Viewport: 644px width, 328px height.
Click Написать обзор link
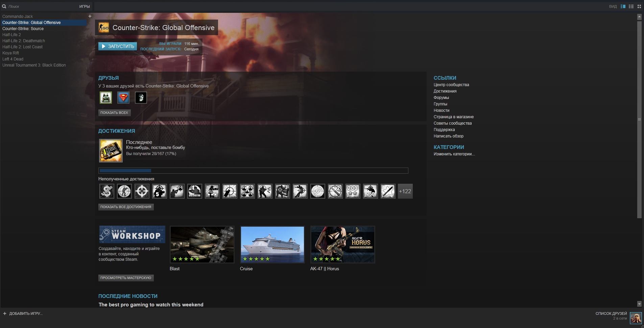(449, 136)
